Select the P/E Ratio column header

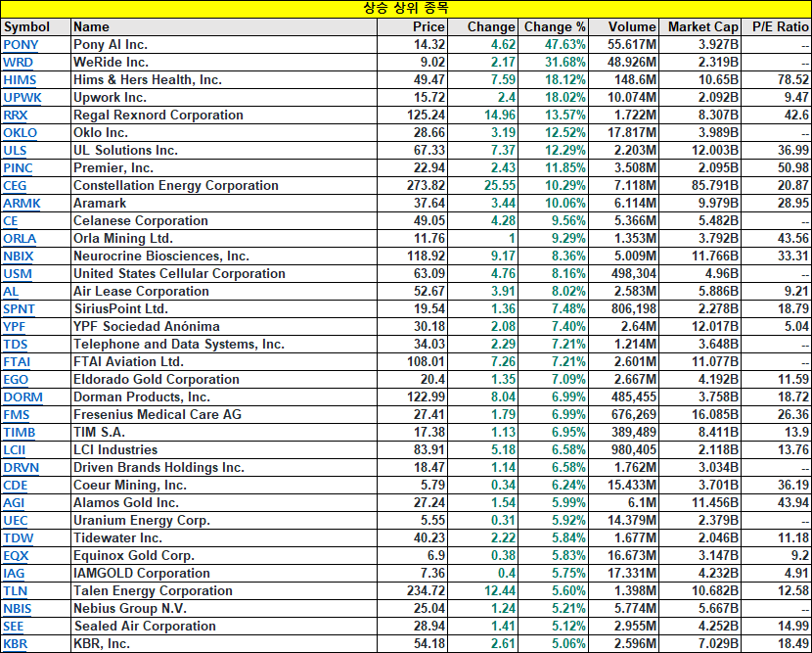click(777, 27)
